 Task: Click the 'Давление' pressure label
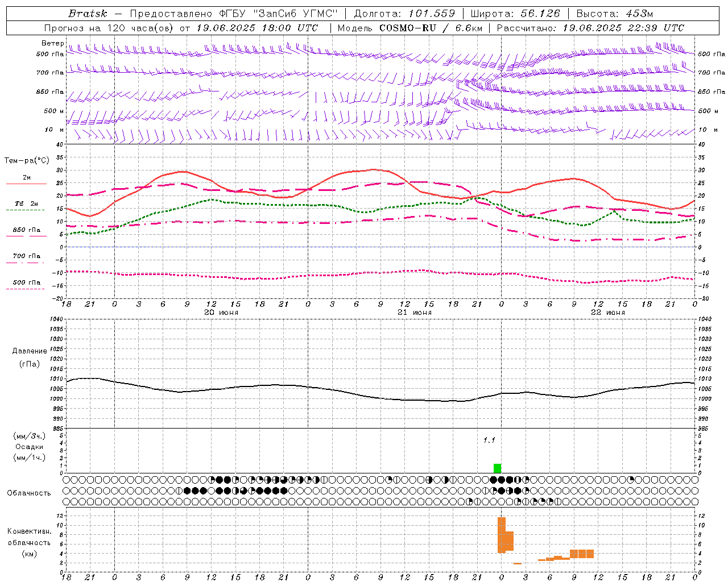(x=30, y=351)
